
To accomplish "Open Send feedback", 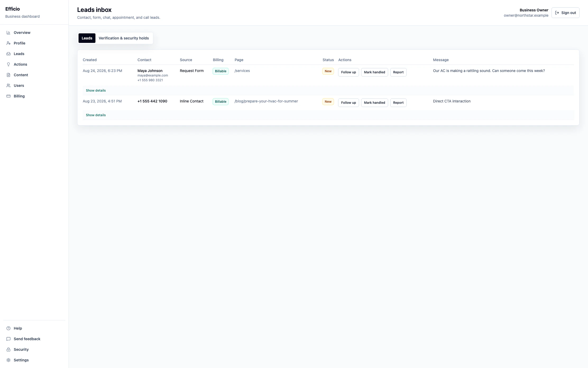I will (34, 339).
